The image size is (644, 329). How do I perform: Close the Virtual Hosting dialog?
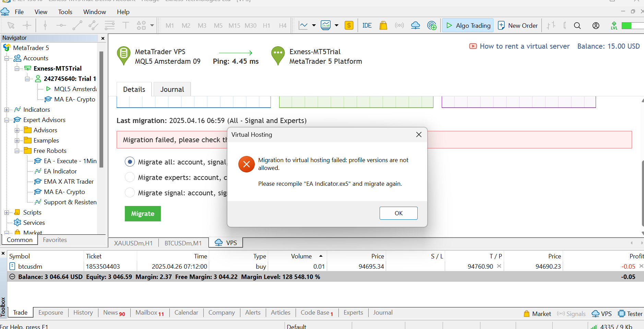(419, 135)
